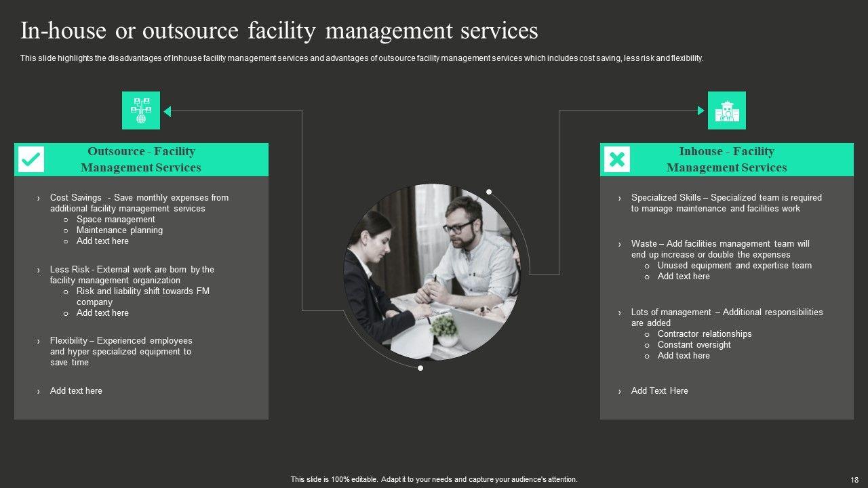Click "Unused equipment and expertise team" sub-bullet
868x488 pixels.
point(734,266)
